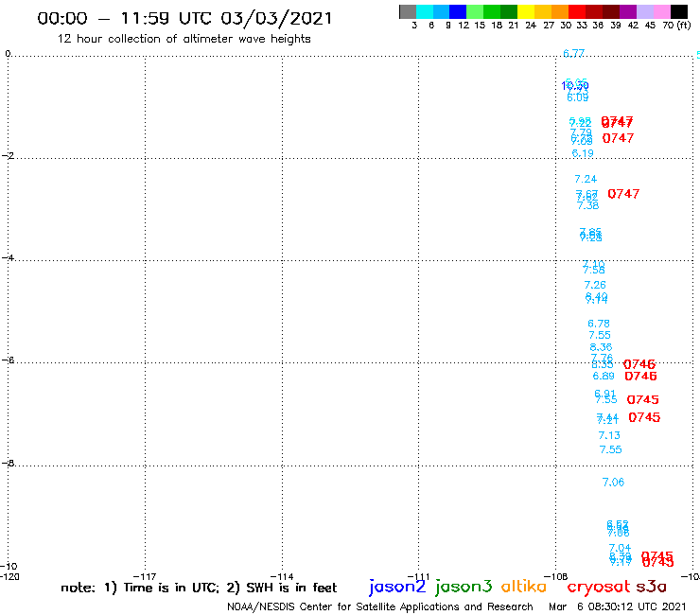Select the light green 15 ft legend swatch

click(475, 11)
